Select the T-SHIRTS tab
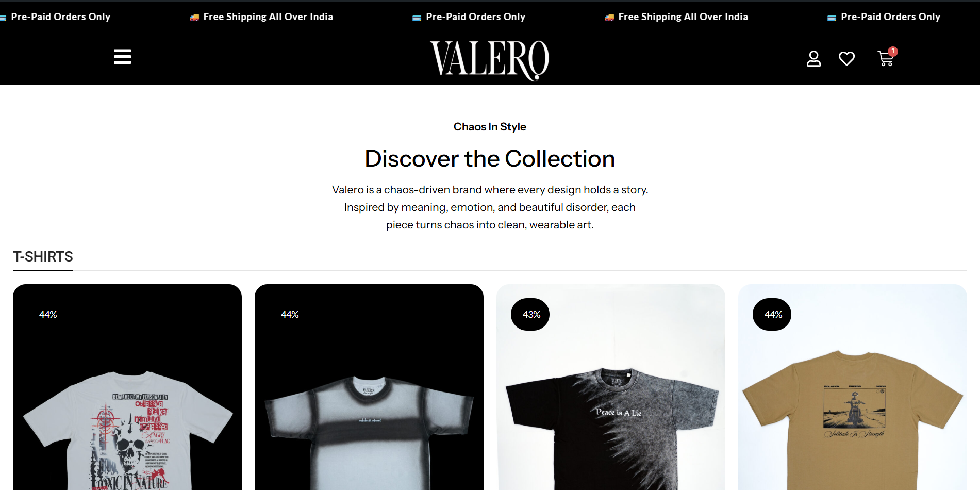 tap(43, 257)
